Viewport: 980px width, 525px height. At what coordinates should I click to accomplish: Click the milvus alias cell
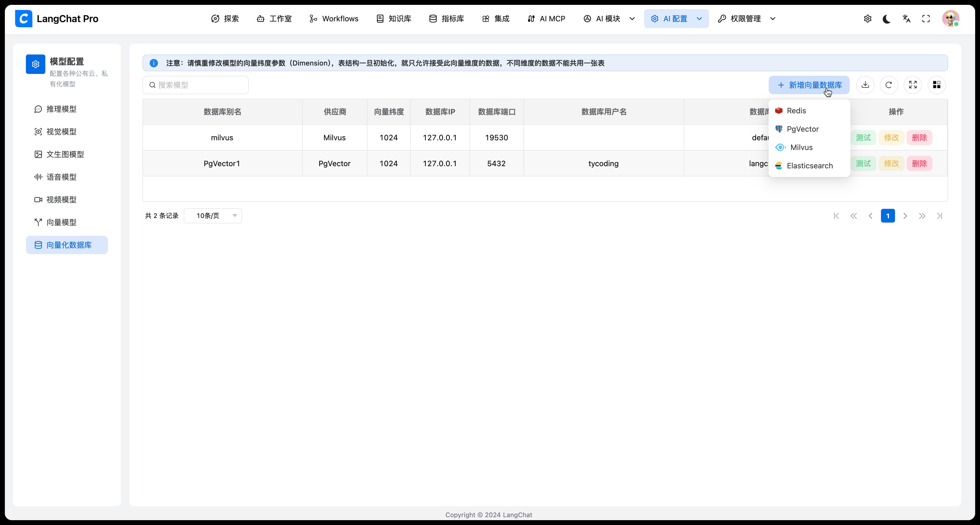pos(222,138)
